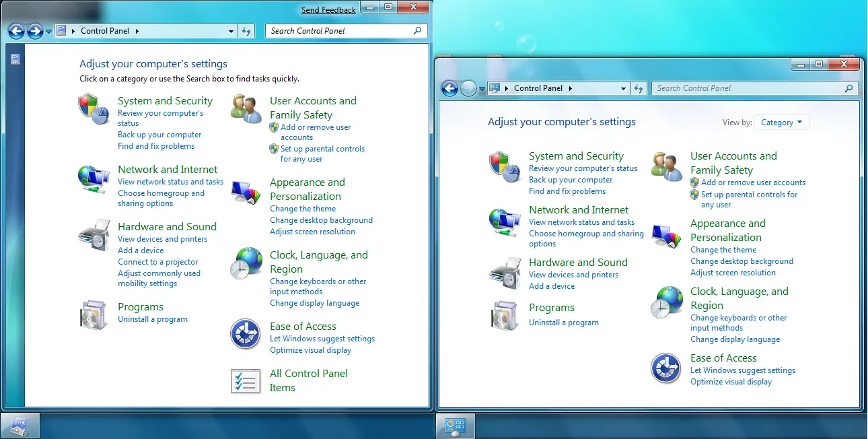Click Add a device in right window
Image resolution: width=868 pixels, height=439 pixels.
coord(552,286)
